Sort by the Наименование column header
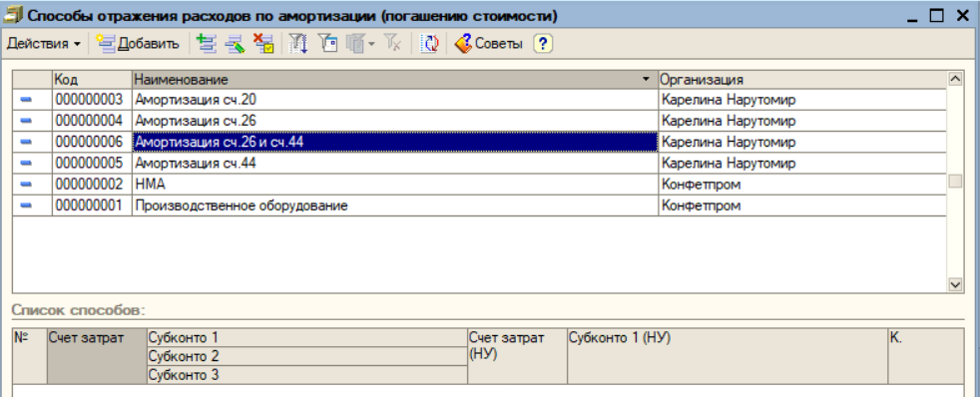 tap(395, 80)
